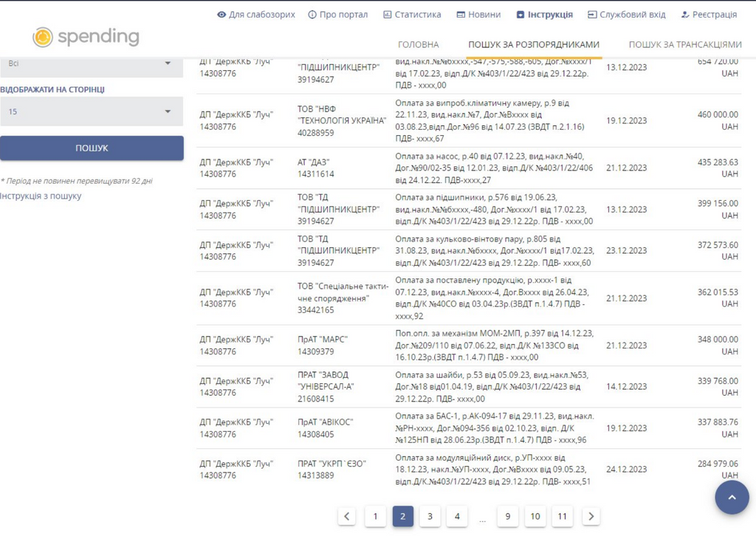This screenshot has height=536, width=756.
Task: Switch to Пошук за трансакціями tab
Action: (685, 45)
